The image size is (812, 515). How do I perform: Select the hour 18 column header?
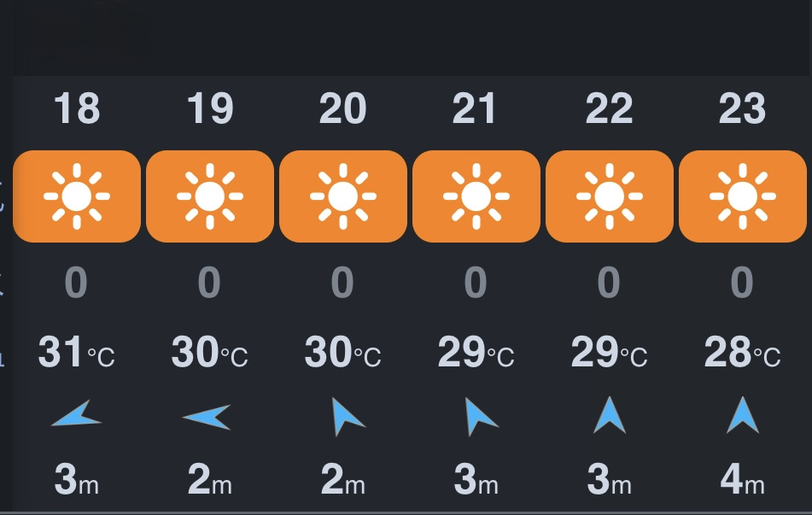(77, 109)
